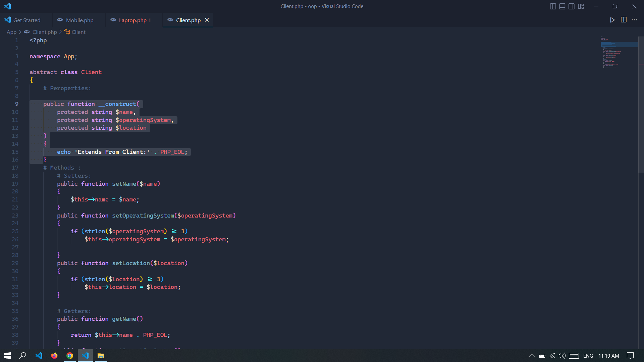The image size is (644, 362).
Task: Change ENG input language
Action: coord(588,356)
